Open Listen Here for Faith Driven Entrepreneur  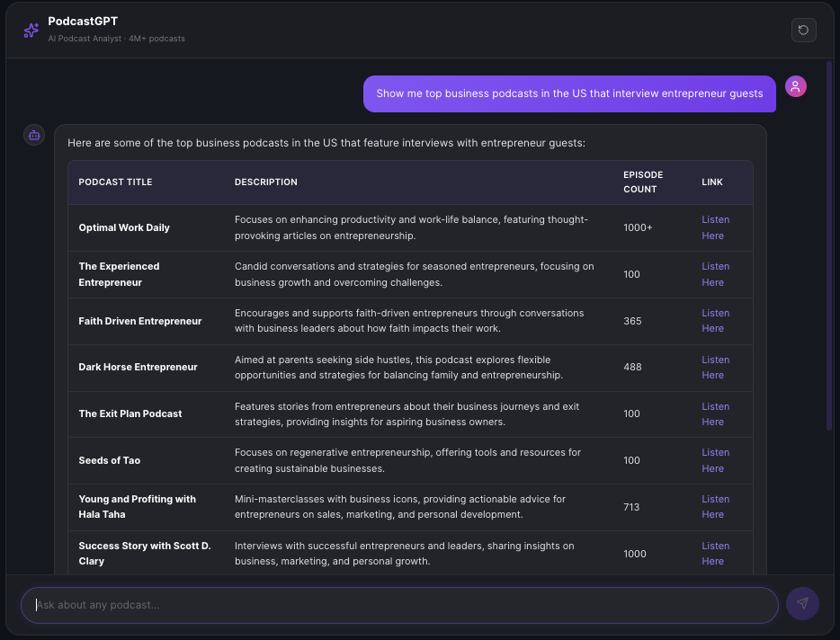click(715, 321)
